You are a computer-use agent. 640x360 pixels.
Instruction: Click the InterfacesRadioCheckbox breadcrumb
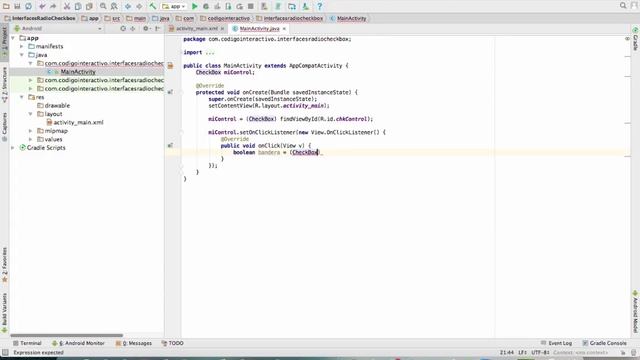(x=40, y=18)
